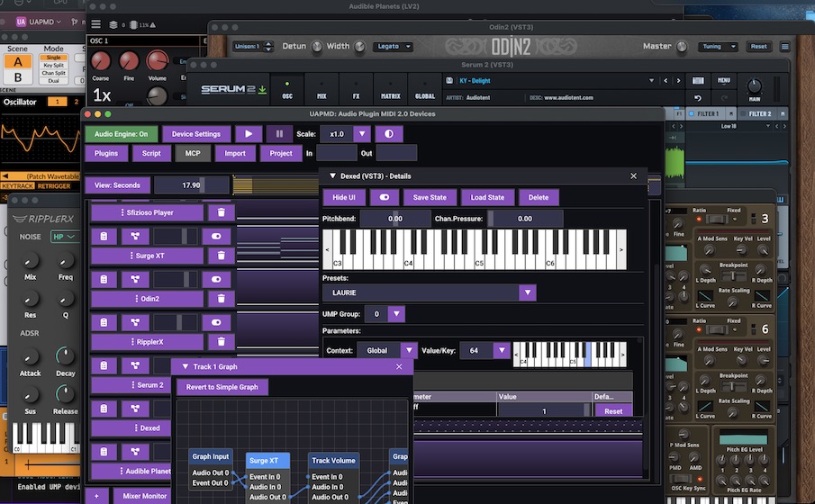
Task: Click the trash icon beside Surge XT
Action: (x=221, y=256)
